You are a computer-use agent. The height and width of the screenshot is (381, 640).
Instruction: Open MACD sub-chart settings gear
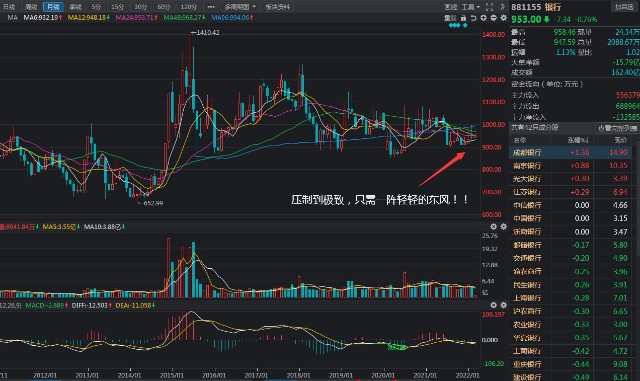point(504,305)
